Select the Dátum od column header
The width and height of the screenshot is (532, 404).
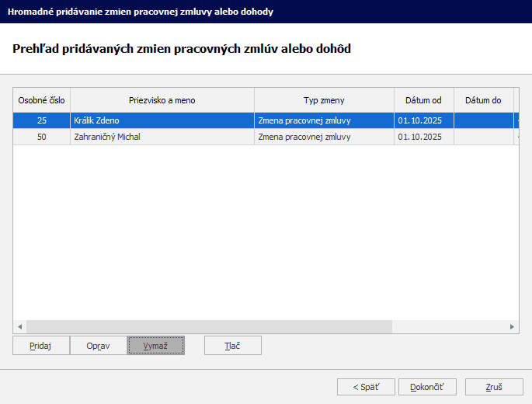(x=424, y=100)
